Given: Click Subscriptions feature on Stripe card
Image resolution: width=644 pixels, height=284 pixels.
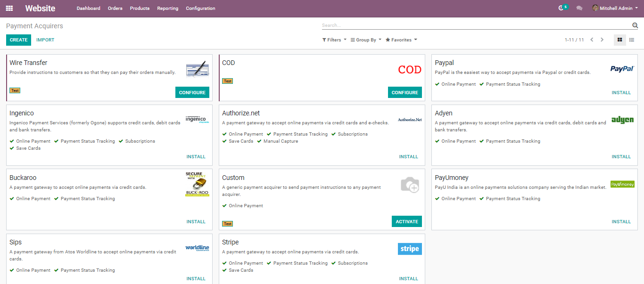Looking at the screenshot, I should [353, 263].
